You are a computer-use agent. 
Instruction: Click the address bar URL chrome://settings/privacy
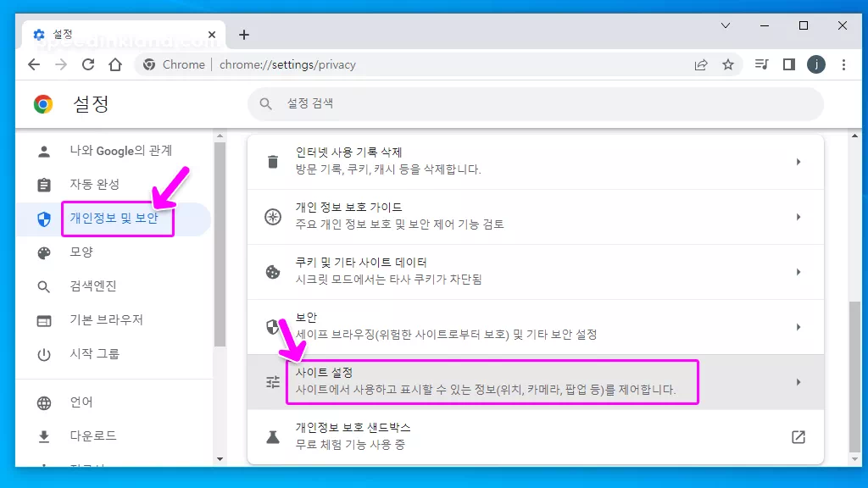(x=287, y=64)
